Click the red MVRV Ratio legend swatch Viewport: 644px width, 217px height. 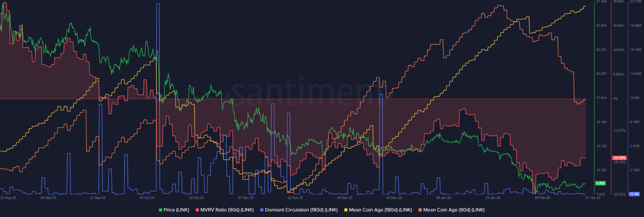tap(197, 210)
